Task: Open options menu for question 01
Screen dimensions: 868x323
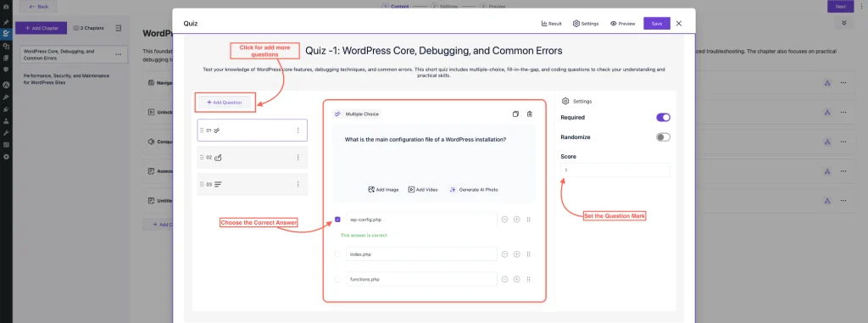Action: pyautogui.click(x=298, y=131)
